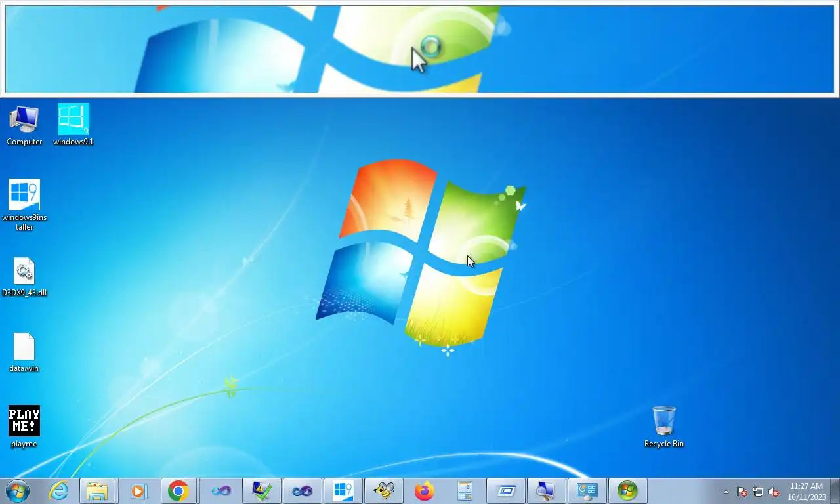The image size is (840, 504).
Task: Select the windows9installer desktop icon
Action: tap(24, 205)
